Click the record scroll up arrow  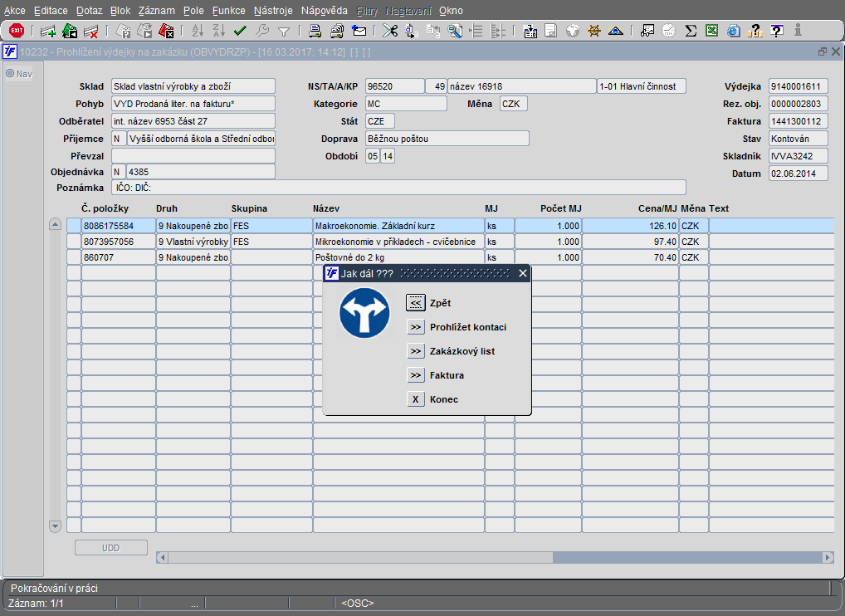[x=56, y=225]
